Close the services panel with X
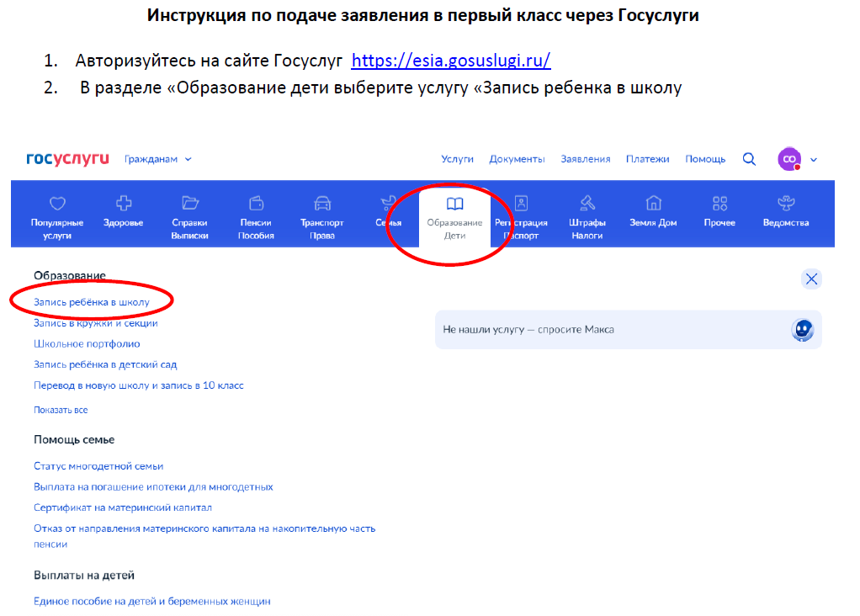The width and height of the screenshot is (860, 616). [811, 279]
